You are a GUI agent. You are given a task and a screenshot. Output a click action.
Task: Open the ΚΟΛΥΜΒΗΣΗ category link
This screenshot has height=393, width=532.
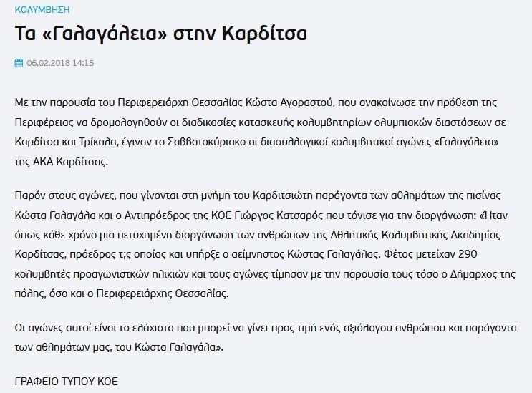[42, 9]
